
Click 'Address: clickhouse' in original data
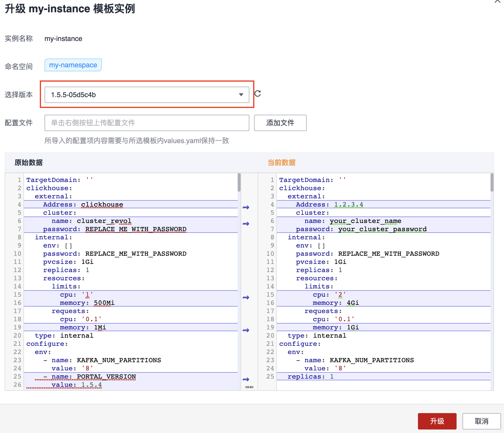83,205
